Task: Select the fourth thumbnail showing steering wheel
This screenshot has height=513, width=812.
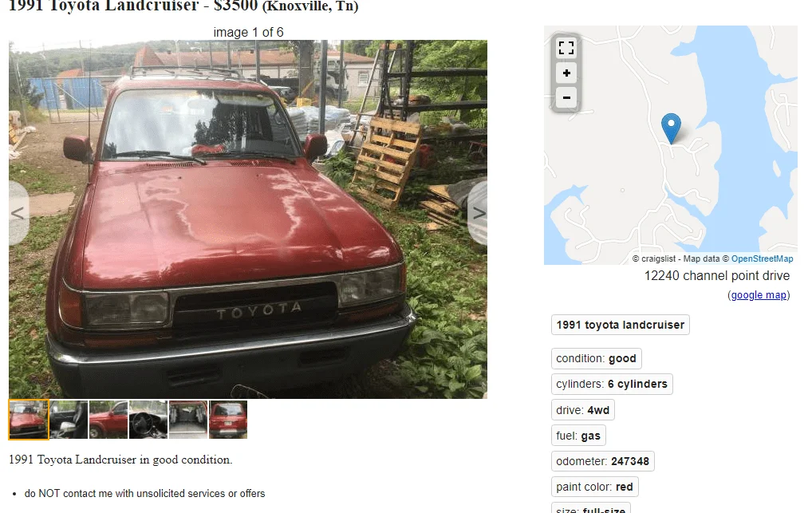Action: tap(148, 419)
